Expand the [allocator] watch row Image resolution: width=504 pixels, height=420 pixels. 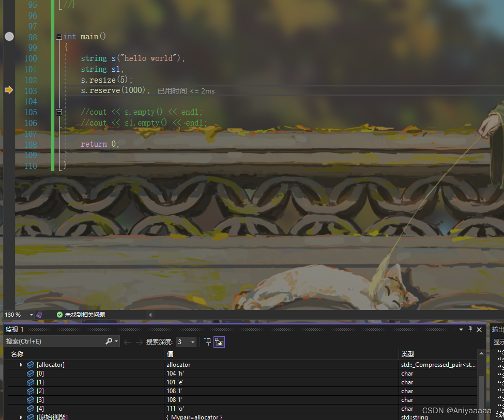[21, 365]
